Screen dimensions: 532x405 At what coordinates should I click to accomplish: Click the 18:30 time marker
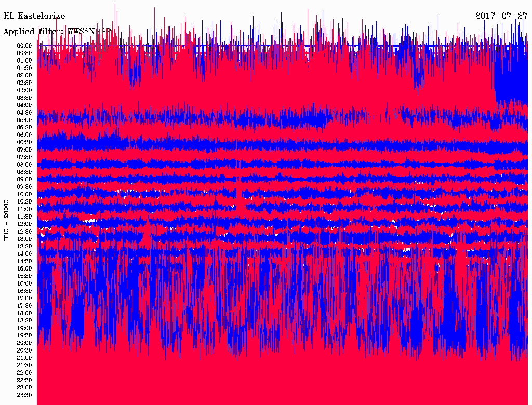(24, 320)
